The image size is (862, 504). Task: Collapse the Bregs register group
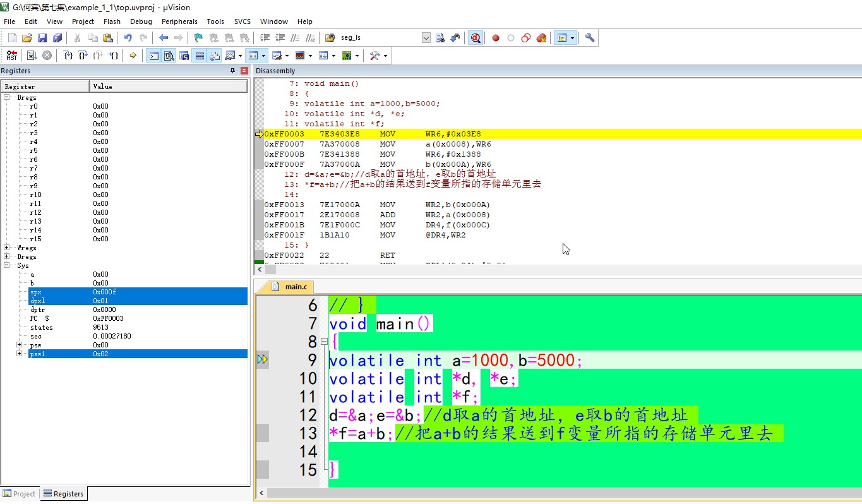coord(7,97)
